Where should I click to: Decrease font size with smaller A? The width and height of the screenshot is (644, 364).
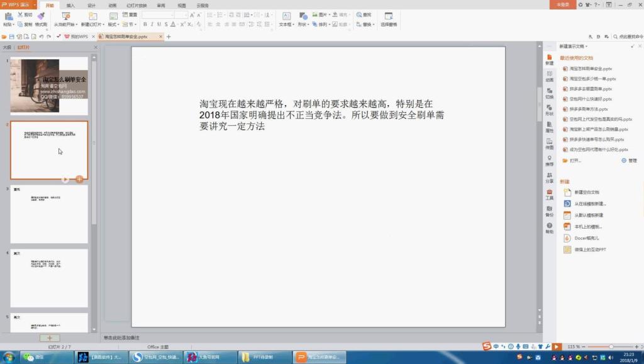[x=199, y=15]
